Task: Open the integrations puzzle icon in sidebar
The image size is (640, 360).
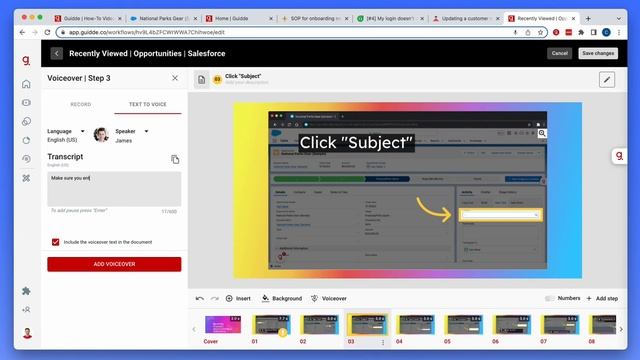Action: pos(26,291)
